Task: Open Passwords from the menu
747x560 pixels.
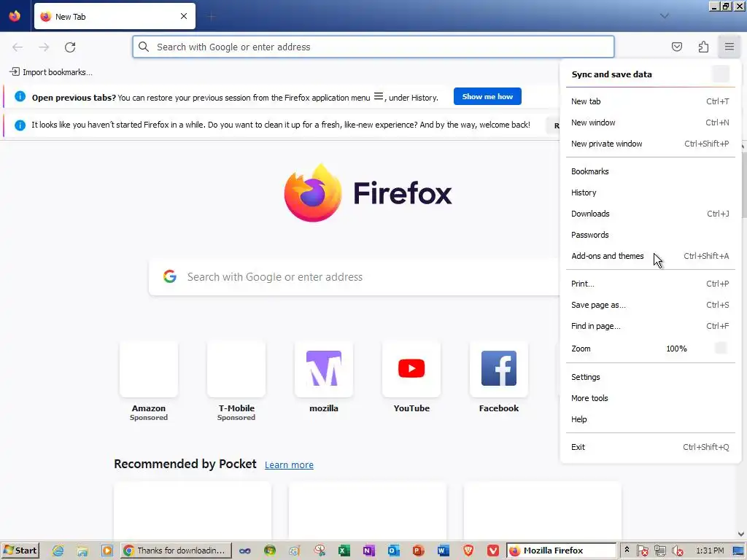Action: click(x=650, y=235)
